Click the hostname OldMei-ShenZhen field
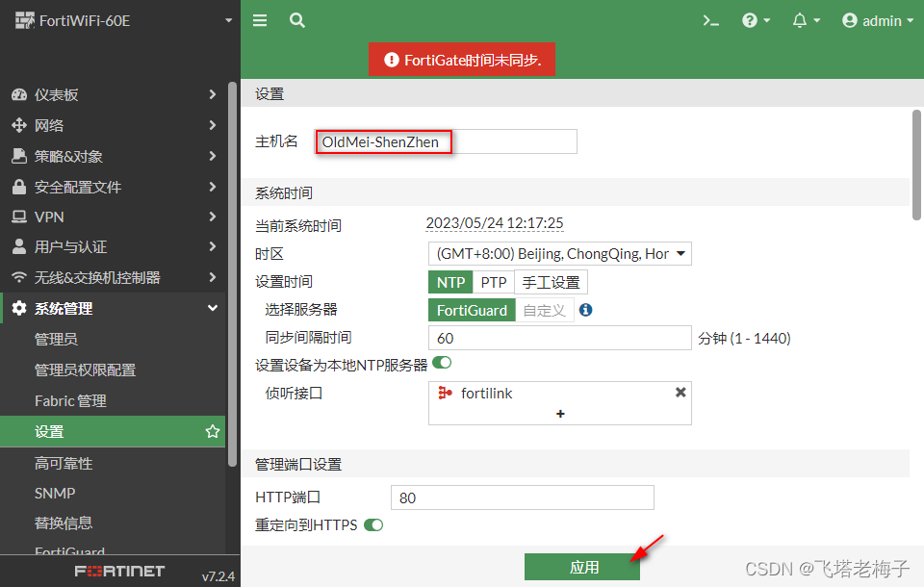The height and width of the screenshot is (587, 924). coord(446,141)
